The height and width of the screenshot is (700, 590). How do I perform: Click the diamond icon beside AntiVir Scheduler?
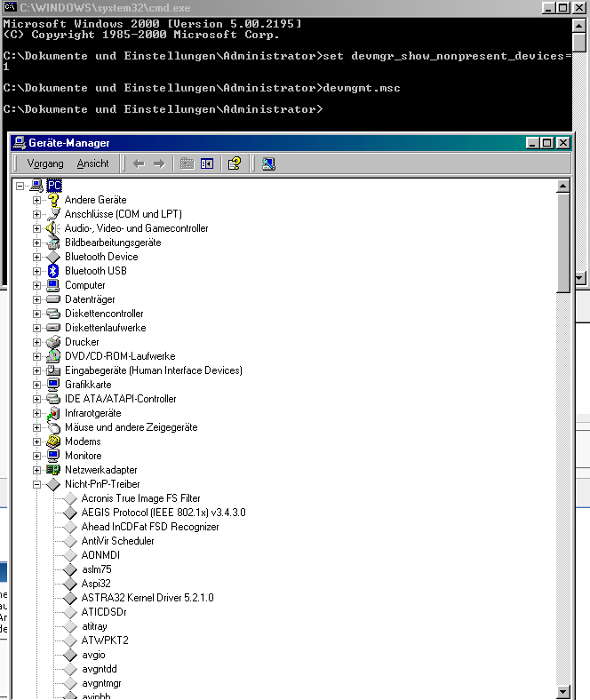tap(70, 541)
